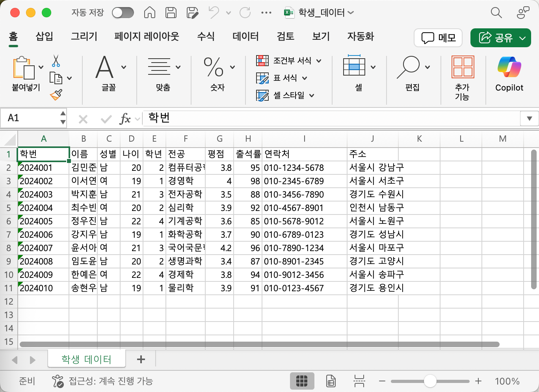Viewport: 539px width, 392px height.
Task: Open the 글꼴 font group icon
Action: tap(105, 67)
